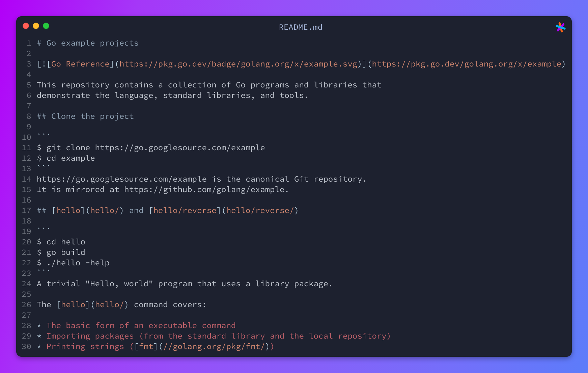Click the 'cd example' command line

pos(66,158)
